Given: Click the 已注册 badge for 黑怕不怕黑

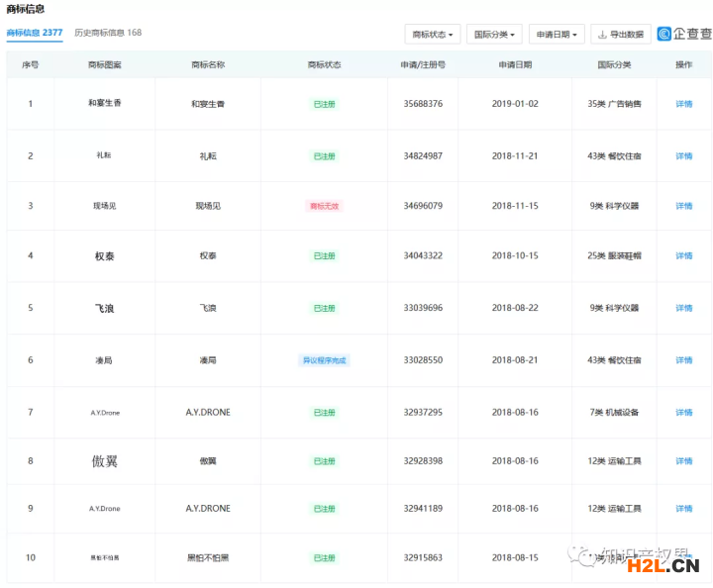Looking at the screenshot, I should (324, 558).
